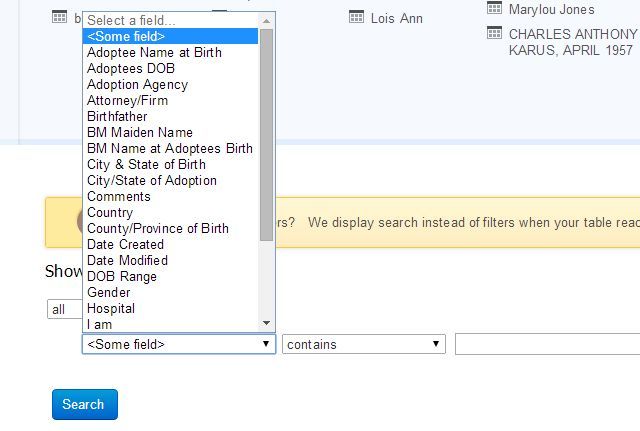Open the "all" match dropdown
This screenshot has height=431, width=640.
(64, 309)
